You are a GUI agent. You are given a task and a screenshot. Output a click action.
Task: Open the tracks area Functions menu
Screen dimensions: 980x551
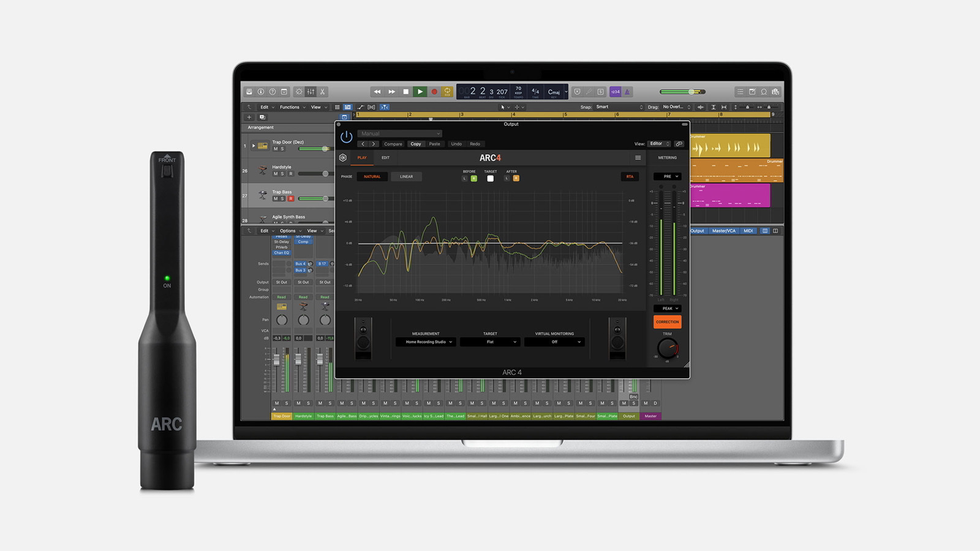(x=292, y=107)
